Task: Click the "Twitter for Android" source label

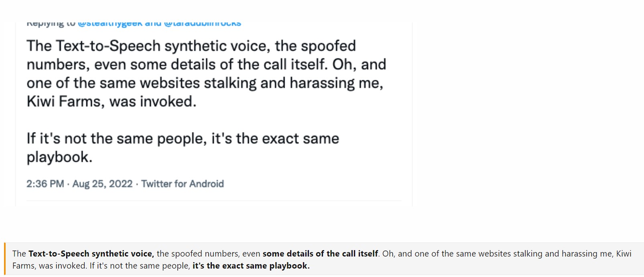Action: [x=183, y=184]
